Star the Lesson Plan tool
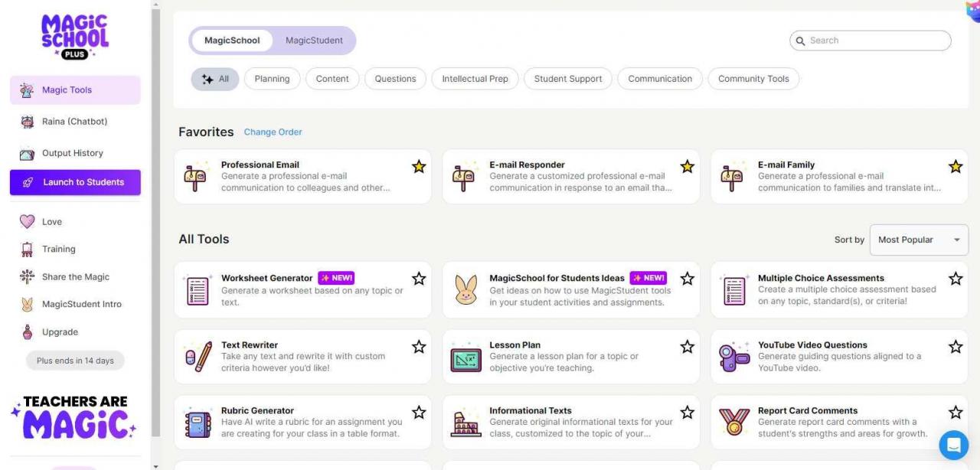 [x=688, y=347]
